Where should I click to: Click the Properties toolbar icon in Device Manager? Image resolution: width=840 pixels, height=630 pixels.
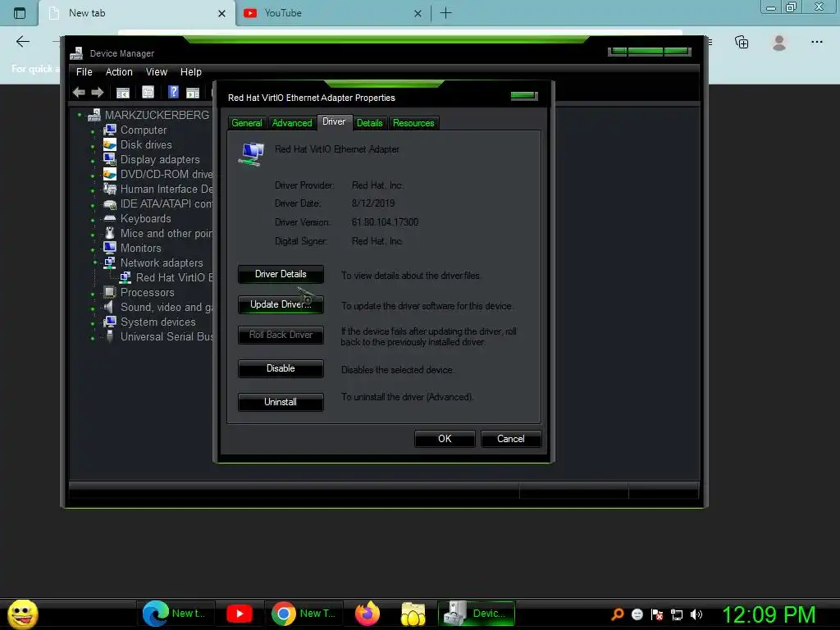[148, 92]
